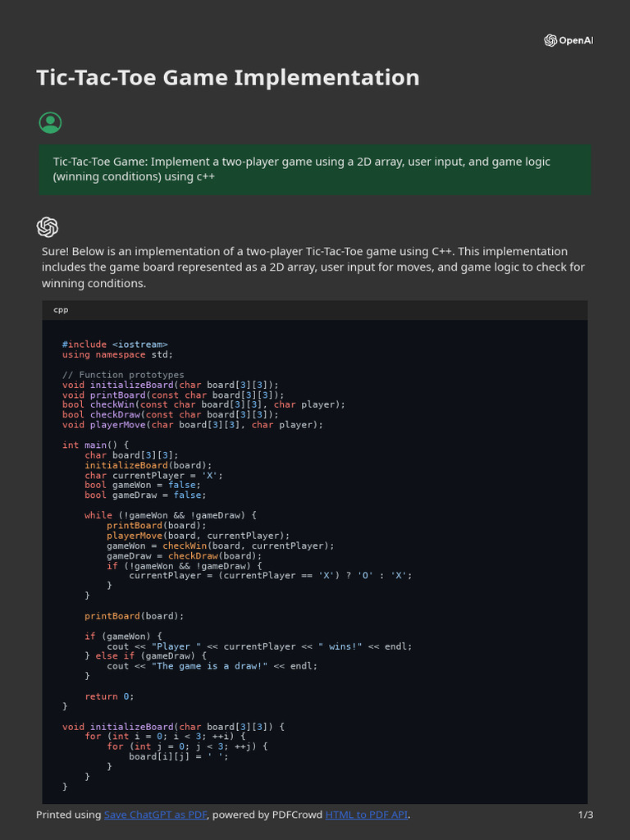Click the OpenAI logo icon
Screen dimensions: 630x840
(550, 41)
